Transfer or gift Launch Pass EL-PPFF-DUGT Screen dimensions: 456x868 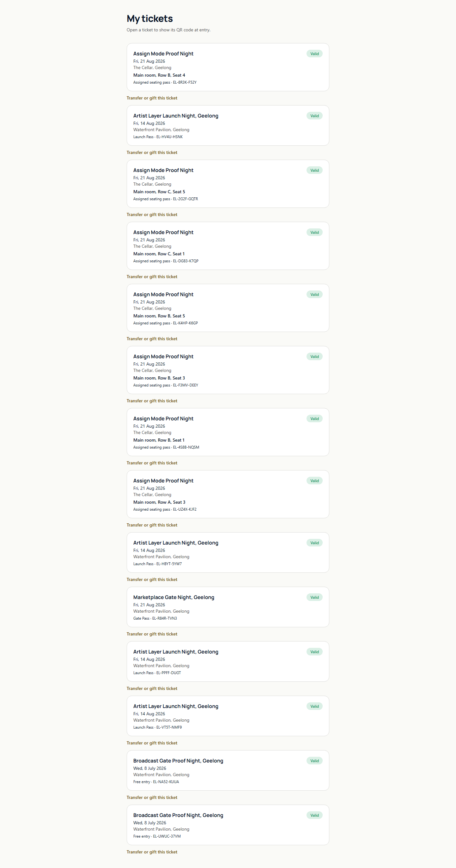152,688
